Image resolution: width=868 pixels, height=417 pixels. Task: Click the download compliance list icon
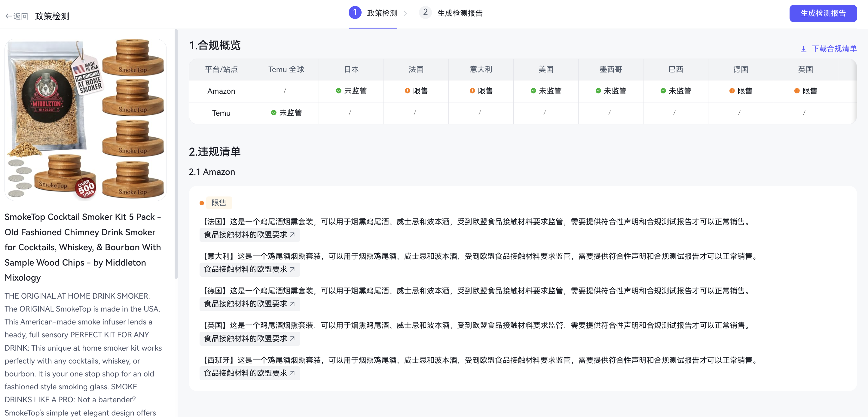point(803,49)
